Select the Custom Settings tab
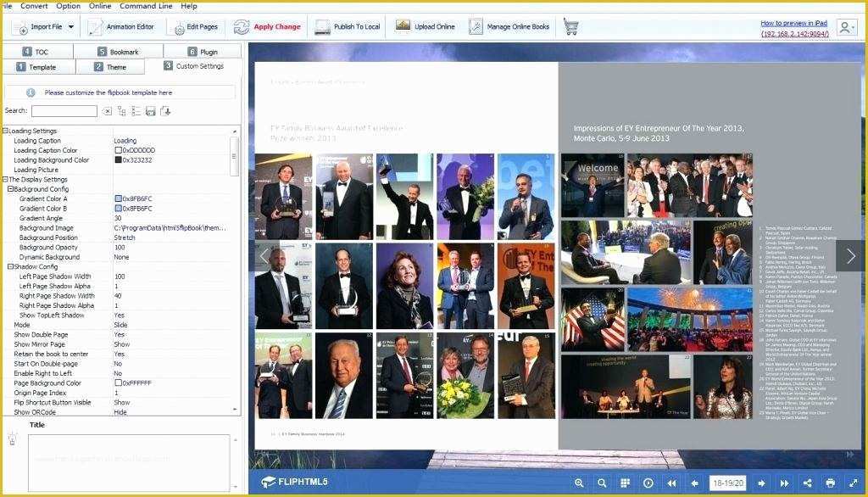The width and height of the screenshot is (868, 497). pyautogui.click(x=194, y=66)
